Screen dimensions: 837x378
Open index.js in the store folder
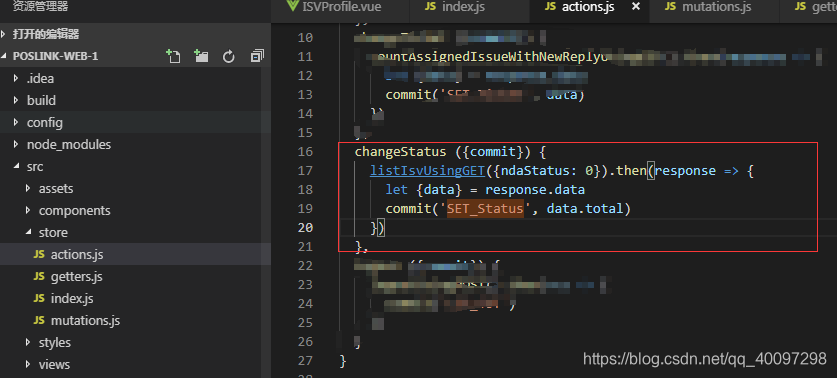[x=72, y=298]
